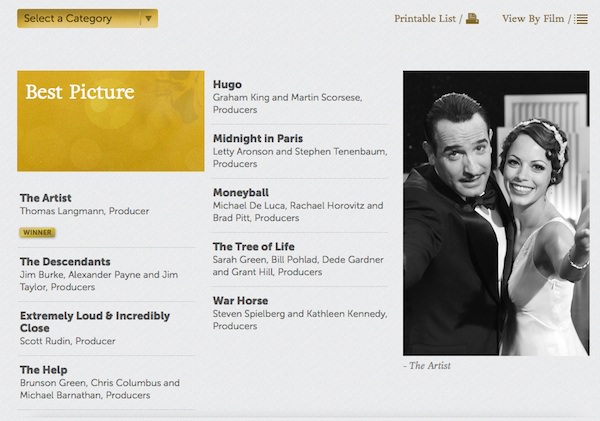Image resolution: width=600 pixels, height=421 pixels.
Task: Select the War Horse nominee
Action: (241, 300)
